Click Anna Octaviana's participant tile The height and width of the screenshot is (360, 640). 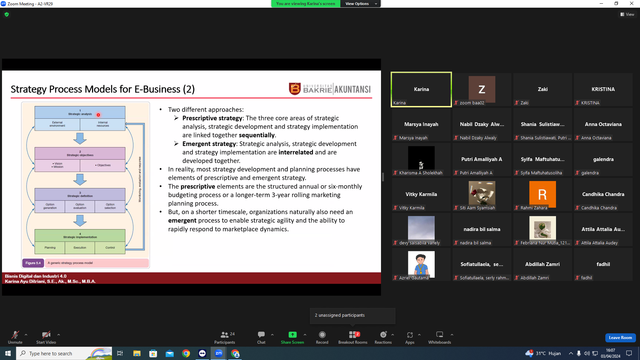click(603, 124)
